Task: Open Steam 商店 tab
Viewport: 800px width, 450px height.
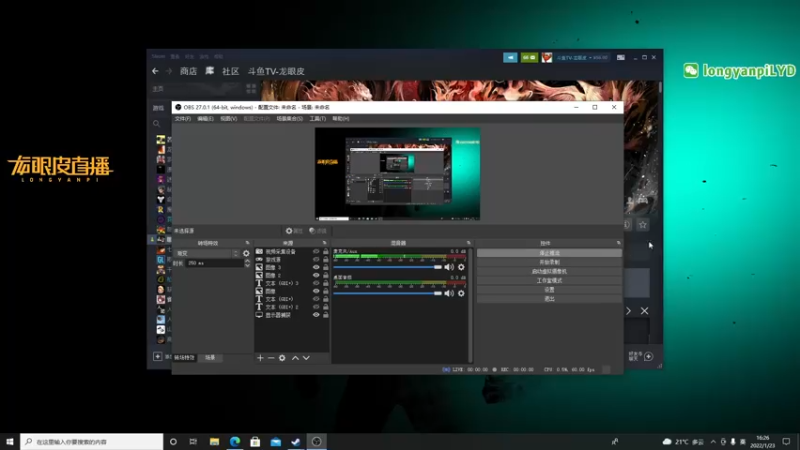Action: 188,71
